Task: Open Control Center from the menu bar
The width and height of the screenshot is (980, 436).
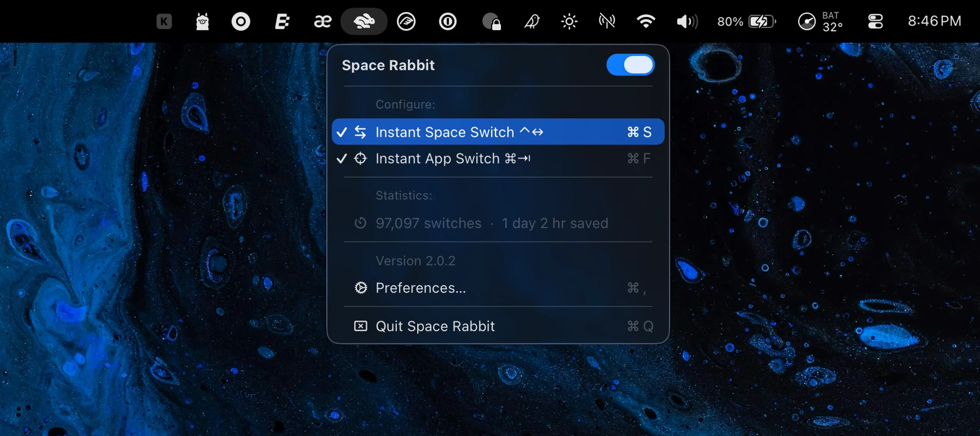Action: point(875,22)
